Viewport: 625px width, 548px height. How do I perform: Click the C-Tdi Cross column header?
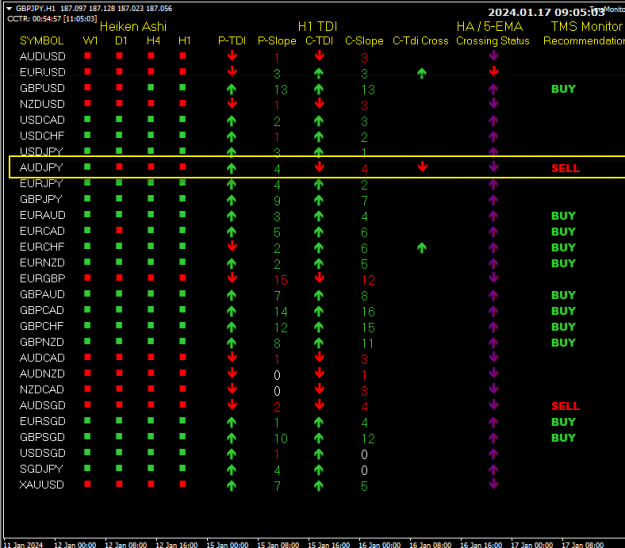421,41
